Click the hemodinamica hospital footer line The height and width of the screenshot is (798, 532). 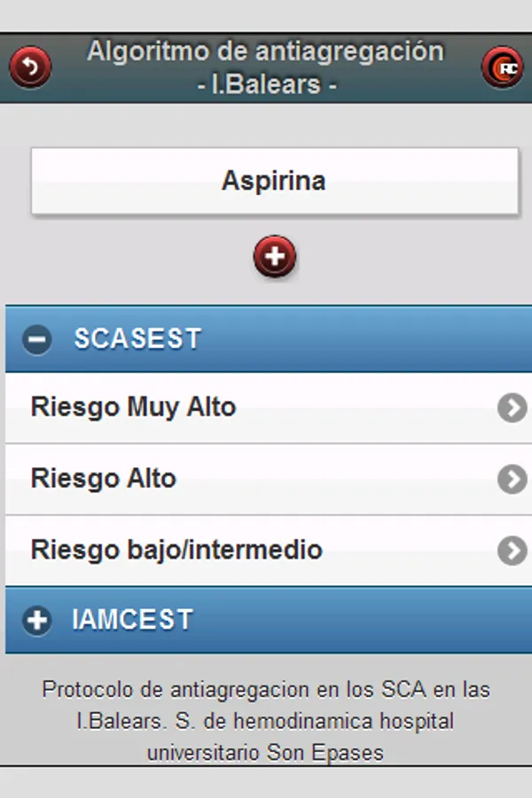pos(266,721)
